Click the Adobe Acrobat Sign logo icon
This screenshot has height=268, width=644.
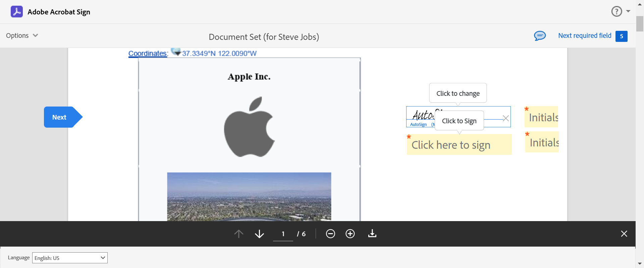point(17,12)
